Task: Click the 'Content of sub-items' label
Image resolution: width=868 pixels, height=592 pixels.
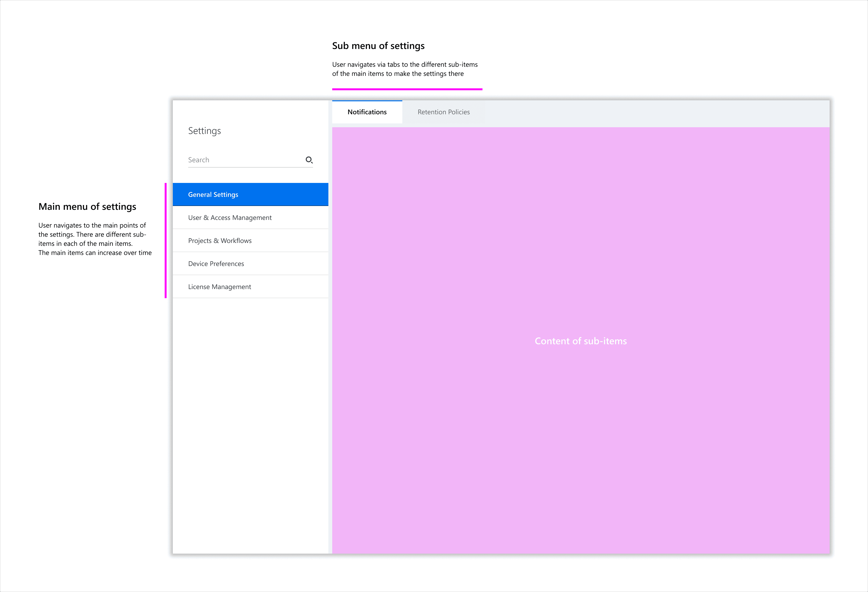Action: pyautogui.click(x=580, y=341)
